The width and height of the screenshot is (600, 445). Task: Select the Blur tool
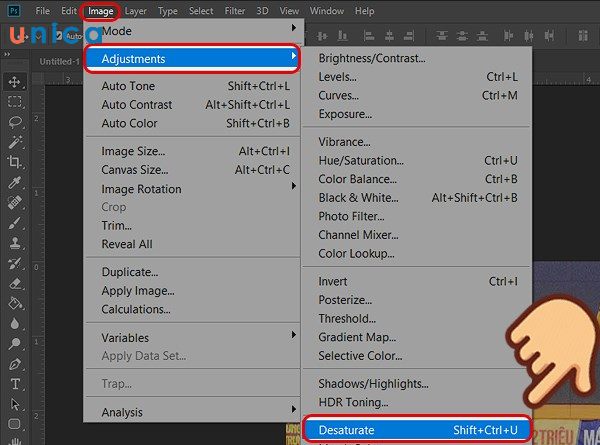click(15, 324)
